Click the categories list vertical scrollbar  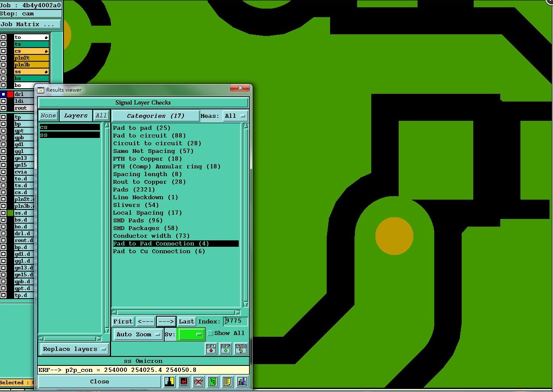click(246, 214)
